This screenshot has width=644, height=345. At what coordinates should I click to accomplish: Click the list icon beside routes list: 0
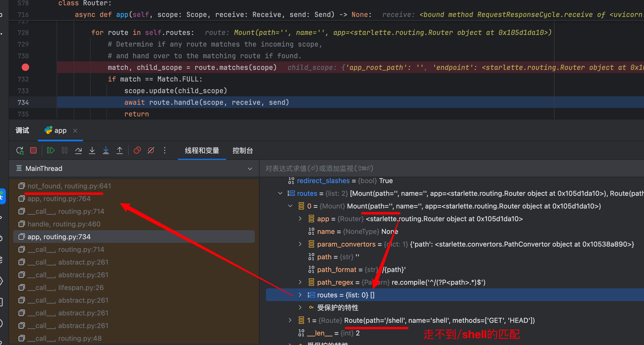311,295
